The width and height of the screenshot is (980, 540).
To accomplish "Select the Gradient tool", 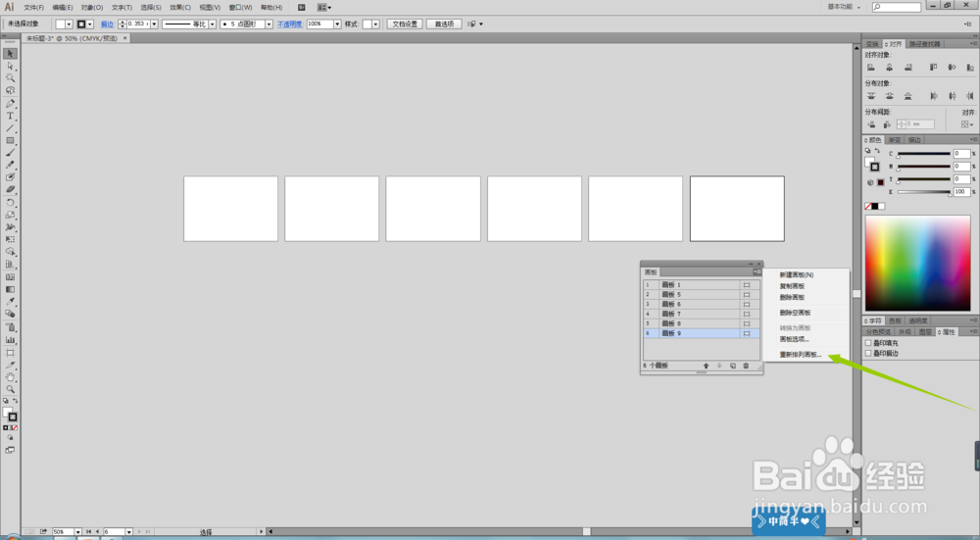I will (10, 289).
